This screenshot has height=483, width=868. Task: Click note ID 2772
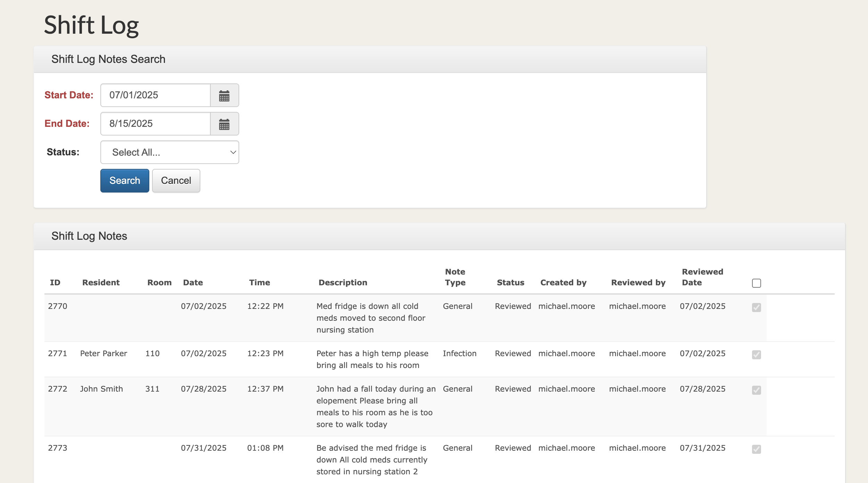click(58, 389)
